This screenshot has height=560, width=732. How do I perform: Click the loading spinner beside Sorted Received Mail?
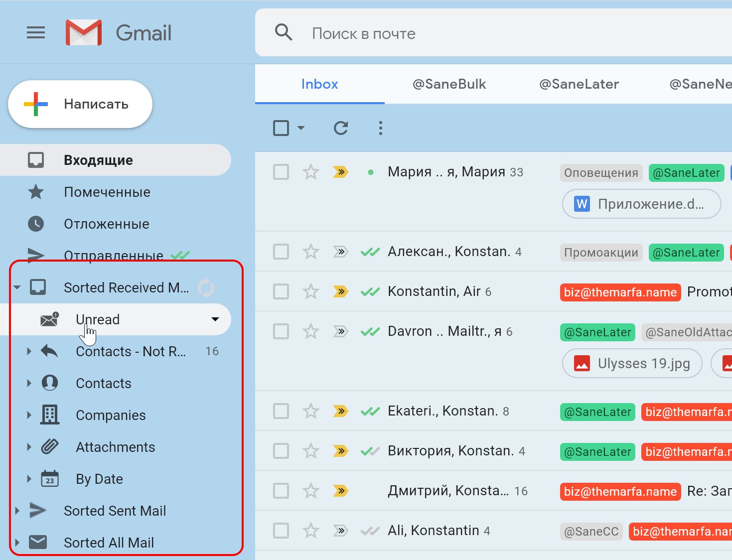[206, 287]
